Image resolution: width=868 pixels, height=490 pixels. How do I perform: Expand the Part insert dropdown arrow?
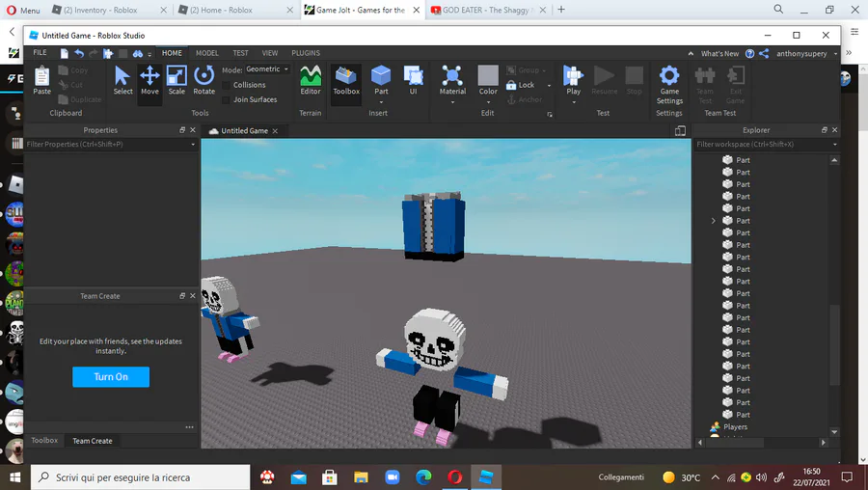tap(381, 102)
